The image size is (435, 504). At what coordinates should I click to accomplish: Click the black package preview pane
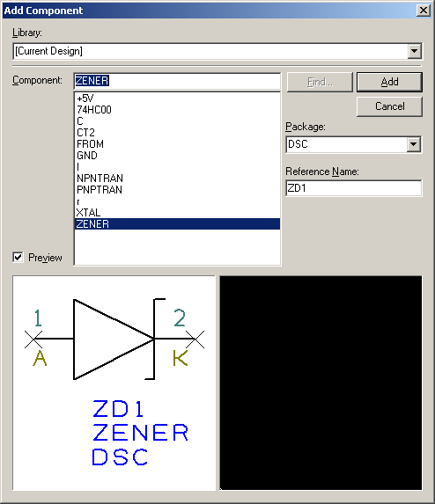tap(321, 383)
